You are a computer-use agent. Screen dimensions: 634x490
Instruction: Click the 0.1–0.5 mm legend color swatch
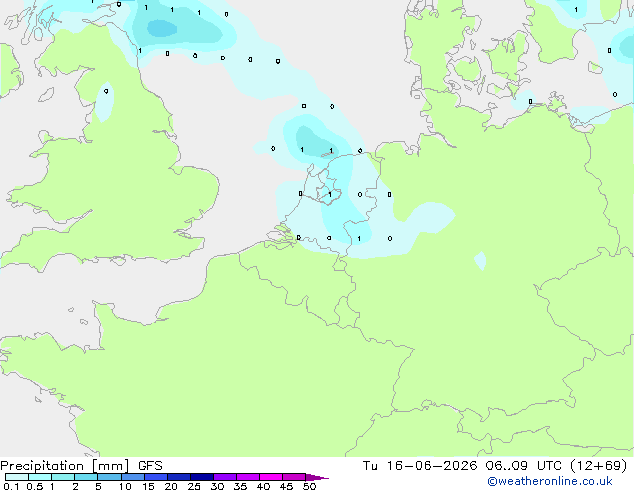point(17,477)
